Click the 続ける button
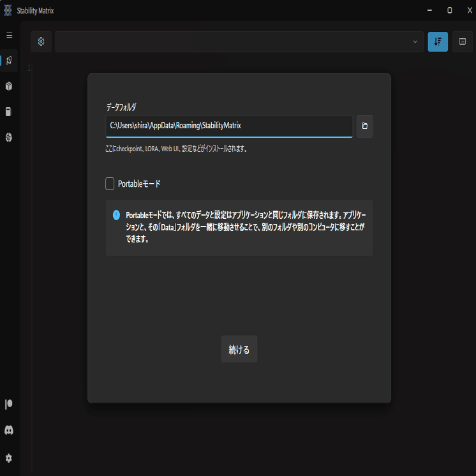Screen dimensions: 476x476 point(239,349)
